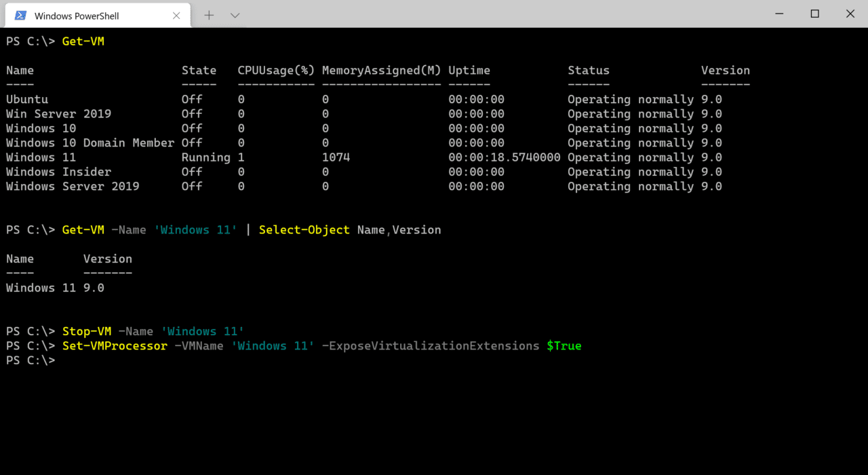Image resolution: width=868 pixels, height=475 pixels.
Task: Click the 'MemoryAssigned(M)' column header
Action: (x=381, y=71)
